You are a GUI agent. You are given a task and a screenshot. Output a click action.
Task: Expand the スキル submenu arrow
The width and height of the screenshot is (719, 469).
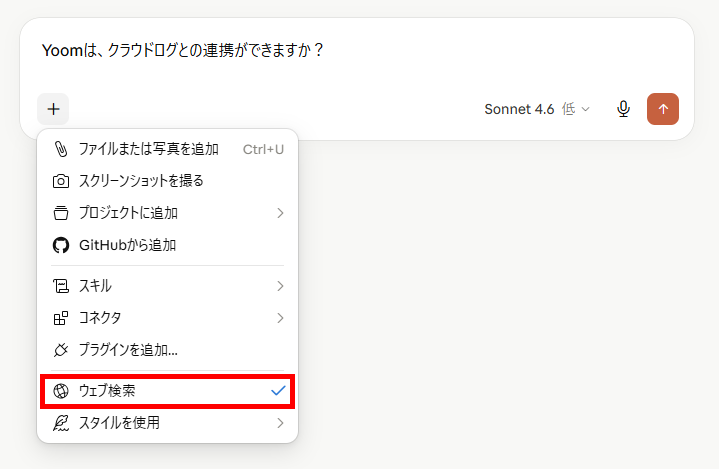point(280,286)
